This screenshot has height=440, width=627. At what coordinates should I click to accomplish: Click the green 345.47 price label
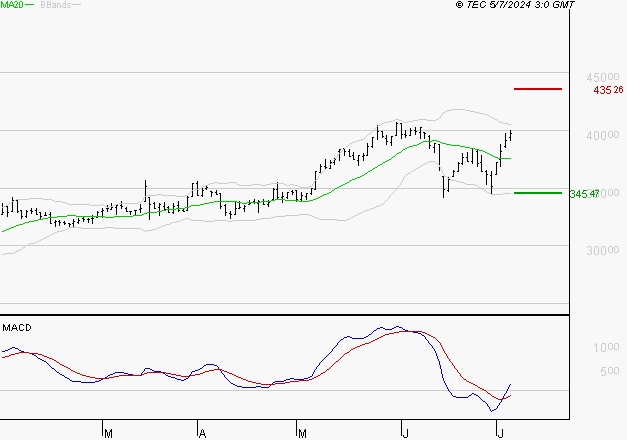pos(584,194)
